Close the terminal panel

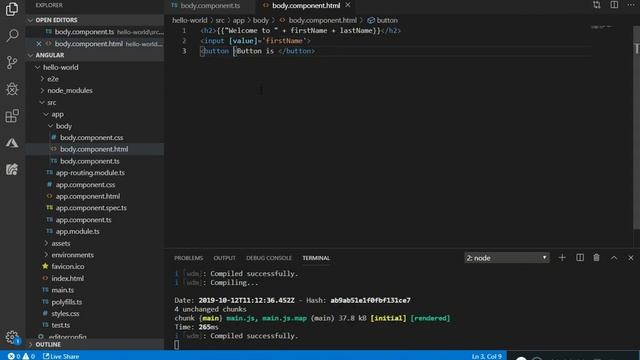pyautogui.click(x=631, y=258)
